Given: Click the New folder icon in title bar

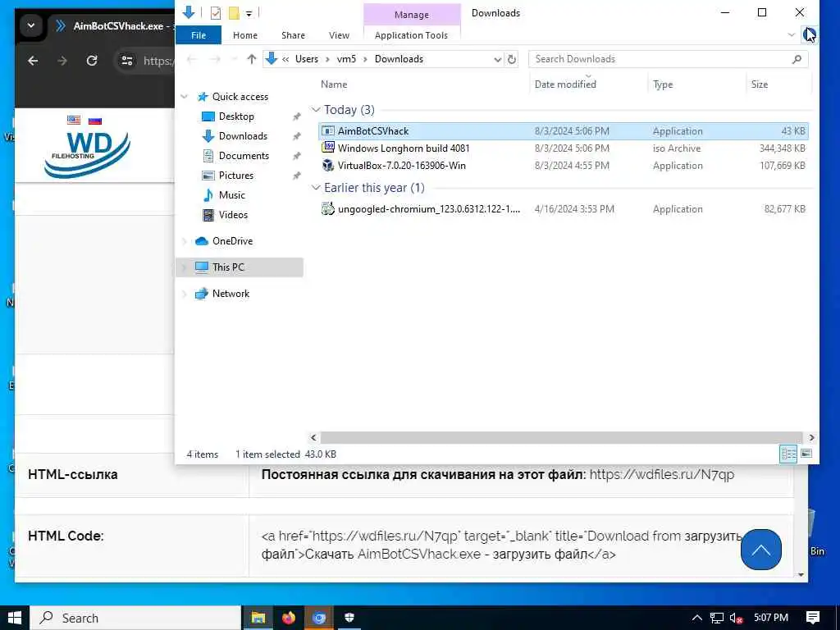Looking at the screenshot, I should click(x=234, y=13).
